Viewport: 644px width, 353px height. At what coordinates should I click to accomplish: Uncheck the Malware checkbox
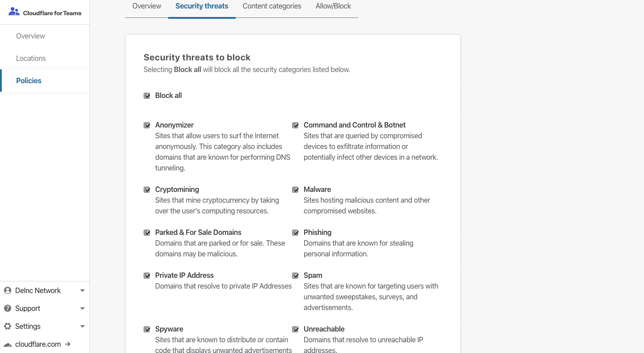click(x=295, y=190)
